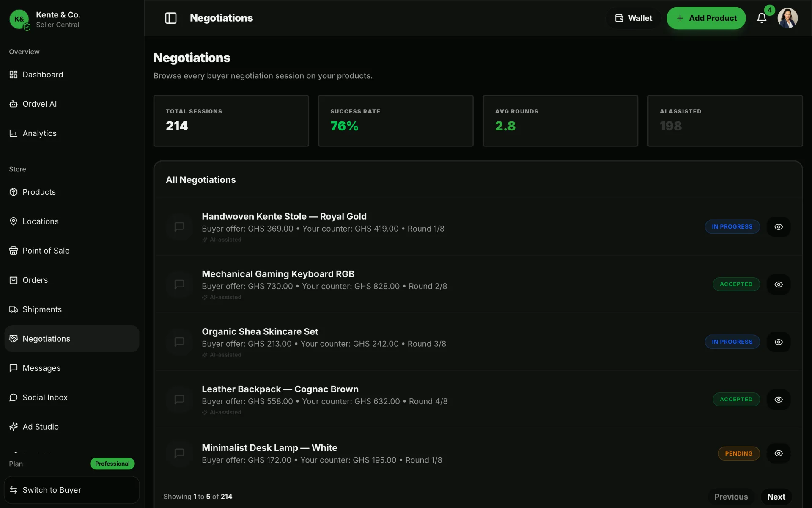Click the Professional plan badge
The height and width of the screenshot is (508, 812).
point(112,464)
